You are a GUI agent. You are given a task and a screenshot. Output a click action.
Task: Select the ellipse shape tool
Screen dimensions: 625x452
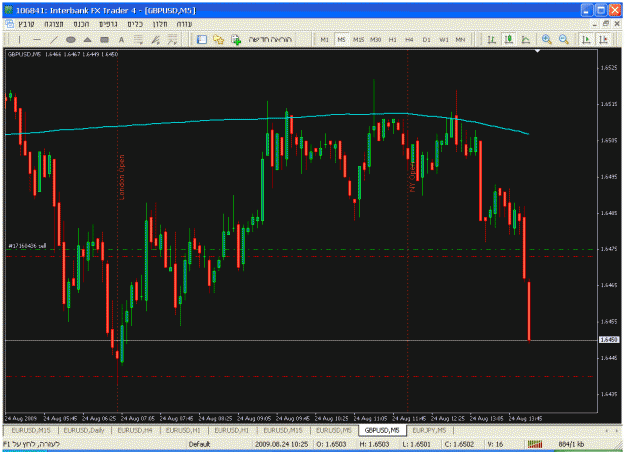pyautogui.click(x=71, y=39)
